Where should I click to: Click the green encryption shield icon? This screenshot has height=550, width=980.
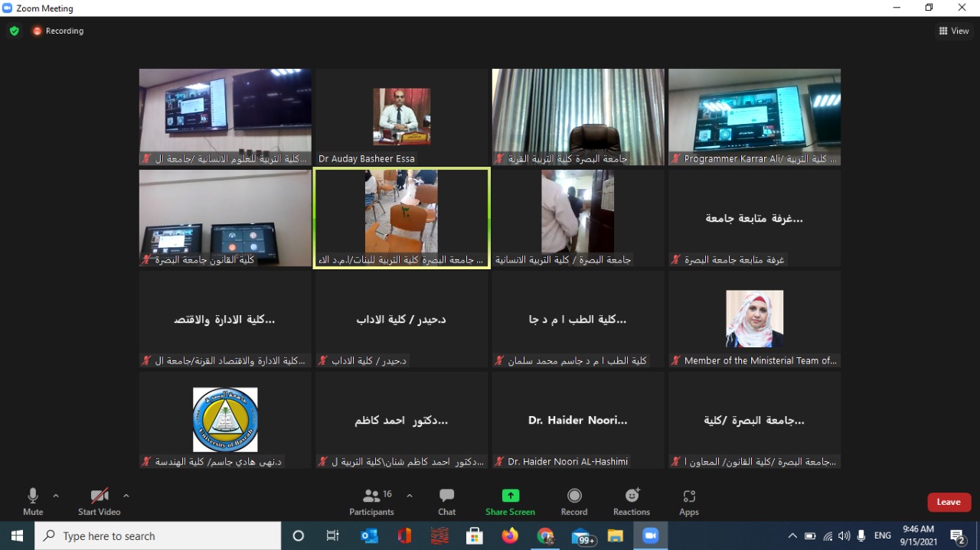pyautogui.click(x=14, y=31)
